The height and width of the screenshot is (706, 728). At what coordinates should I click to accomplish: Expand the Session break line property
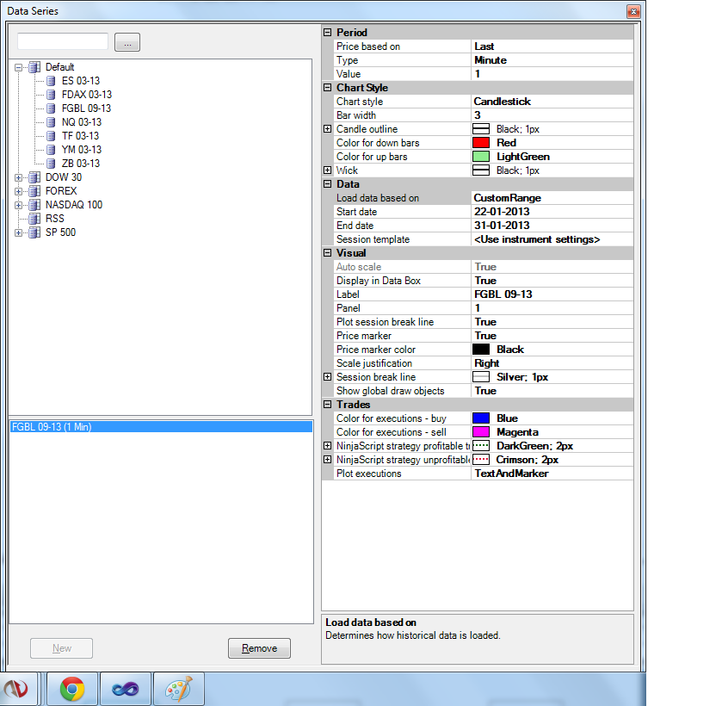(x=327, y=377)
